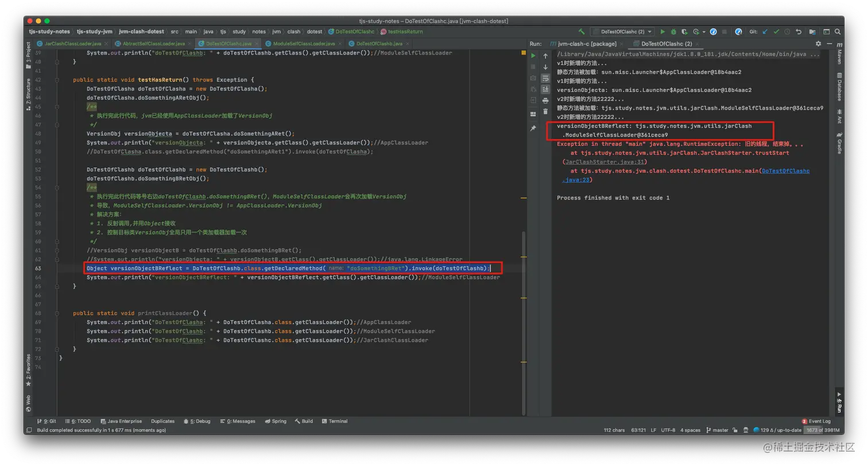868x466 pixels.
Task: Click the Build project hammer icon
Action: (x=582, y=32)
